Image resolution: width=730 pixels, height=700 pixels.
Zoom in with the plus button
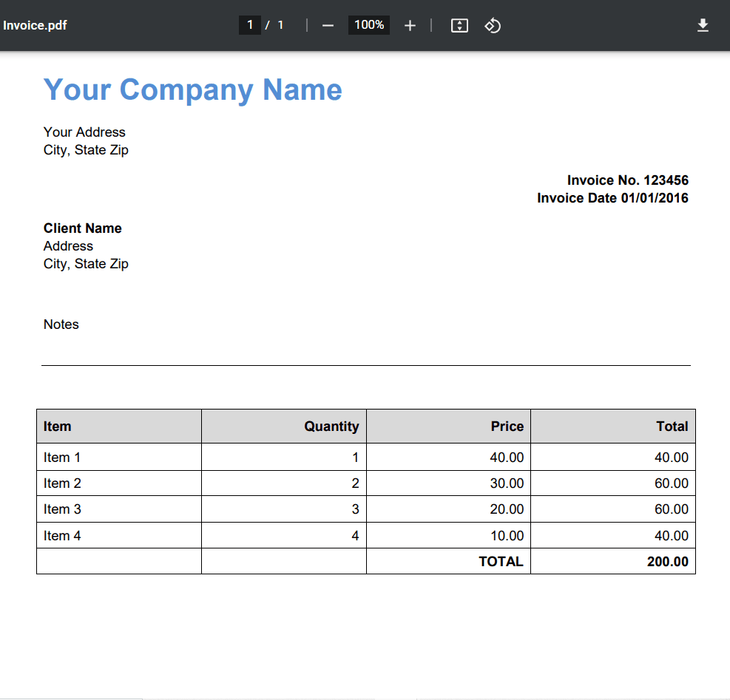(410, 26)
